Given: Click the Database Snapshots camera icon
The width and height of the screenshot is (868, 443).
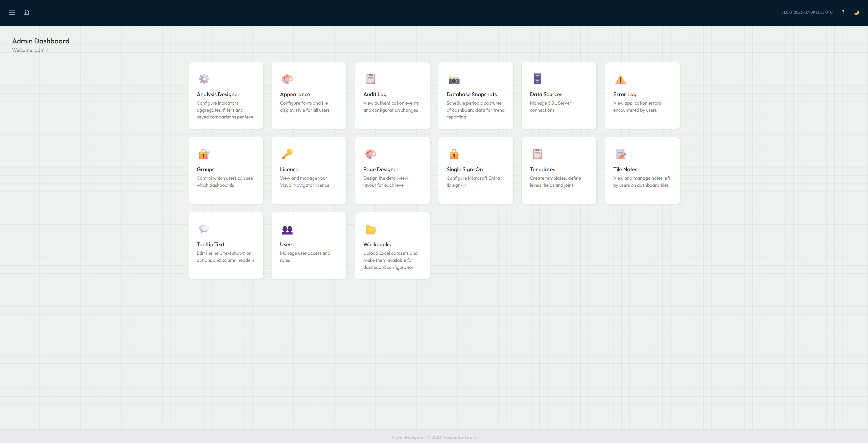Looking at the screenshot, I should pos(454,79).
